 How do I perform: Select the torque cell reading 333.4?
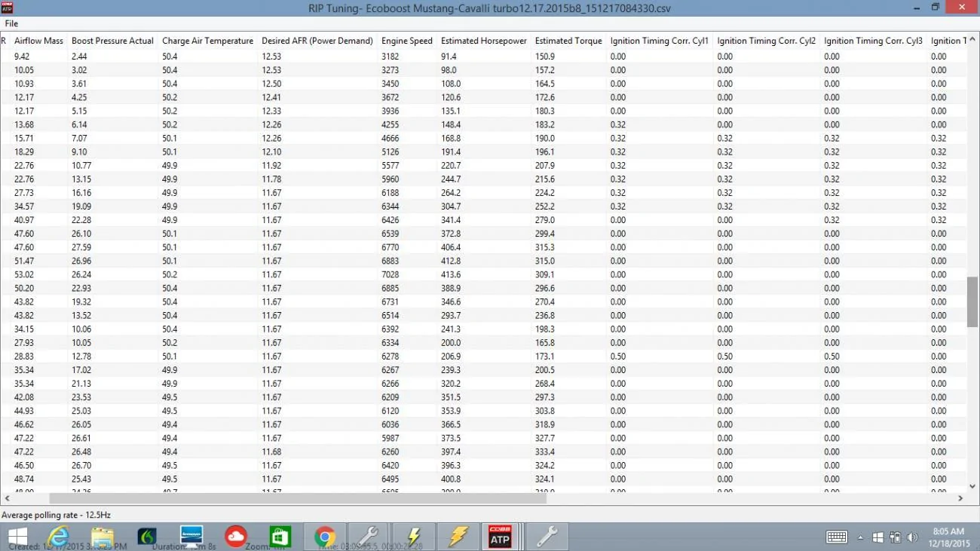[x=544, y=452]
